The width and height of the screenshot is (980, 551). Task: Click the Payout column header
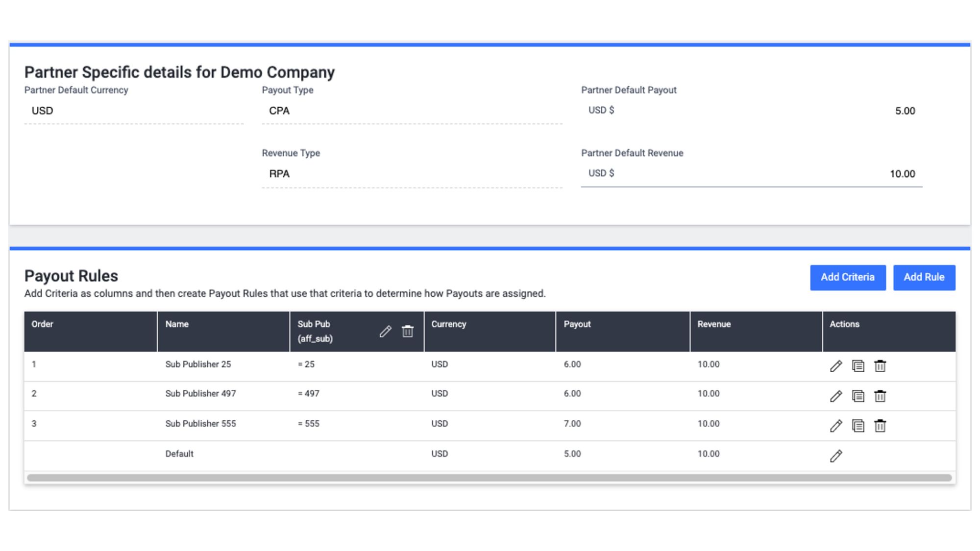[623, 332]
